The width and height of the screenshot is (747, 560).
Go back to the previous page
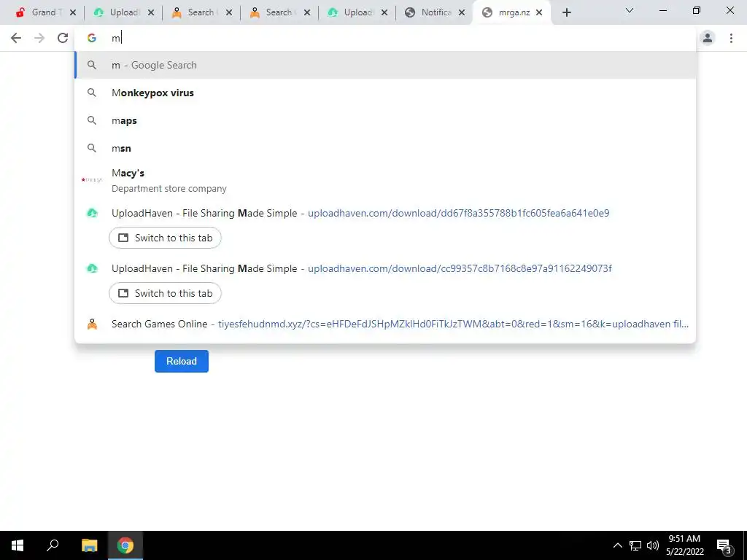click(16, 38)
